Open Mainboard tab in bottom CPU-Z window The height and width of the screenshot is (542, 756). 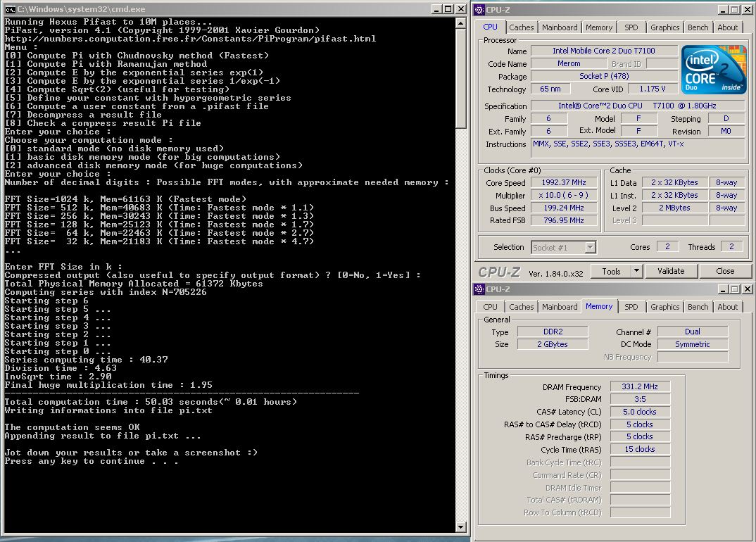(x=560, y=307)
